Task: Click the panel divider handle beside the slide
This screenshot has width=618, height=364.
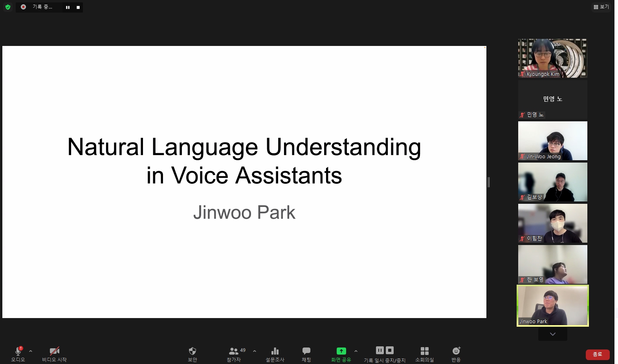Action: click(489, 182)
